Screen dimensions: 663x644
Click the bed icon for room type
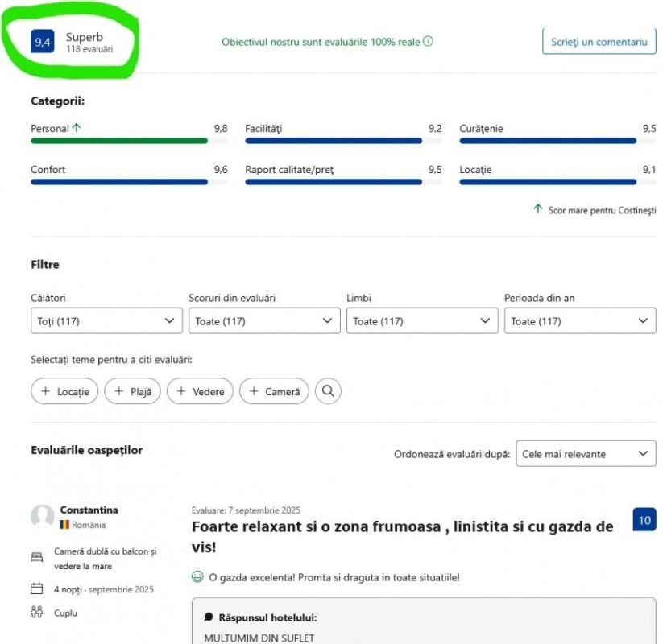(36, 557)
